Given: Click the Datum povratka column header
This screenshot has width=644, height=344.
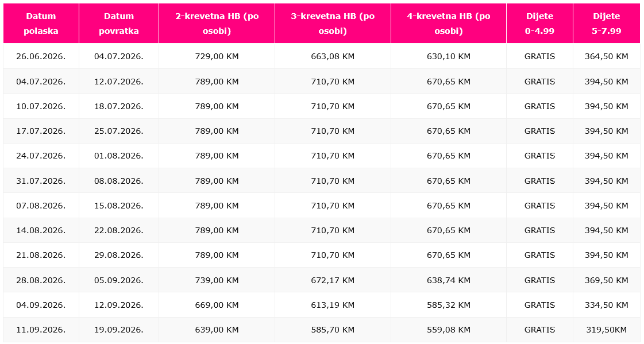Looking at the screenshot, I should tap(119, 24).
